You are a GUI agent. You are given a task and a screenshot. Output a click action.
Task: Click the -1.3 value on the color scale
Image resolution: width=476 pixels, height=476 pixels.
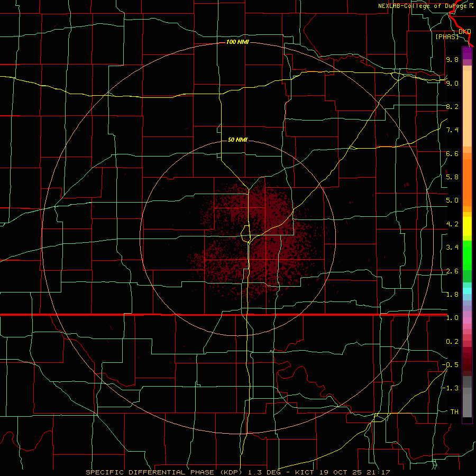point(450,388)
